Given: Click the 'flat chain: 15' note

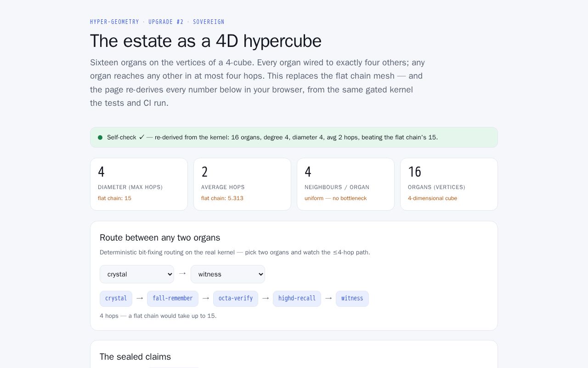Looking at the screenshot, I should point(114,198).
